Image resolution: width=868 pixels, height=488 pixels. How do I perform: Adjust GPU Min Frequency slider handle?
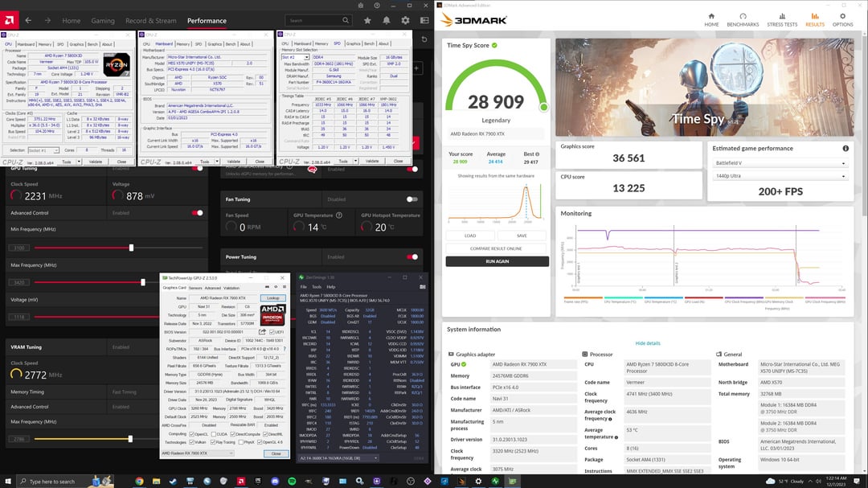[x=131, y=248]
